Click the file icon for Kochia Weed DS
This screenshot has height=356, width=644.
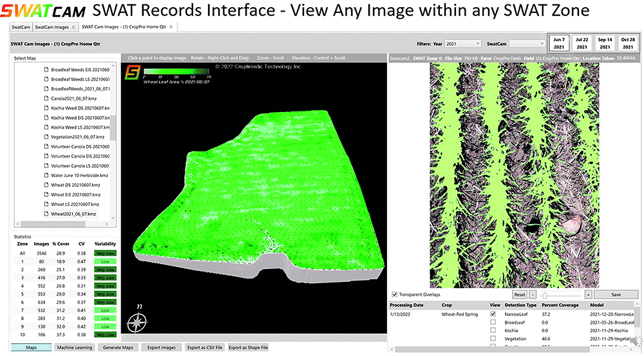coord(46,108)
